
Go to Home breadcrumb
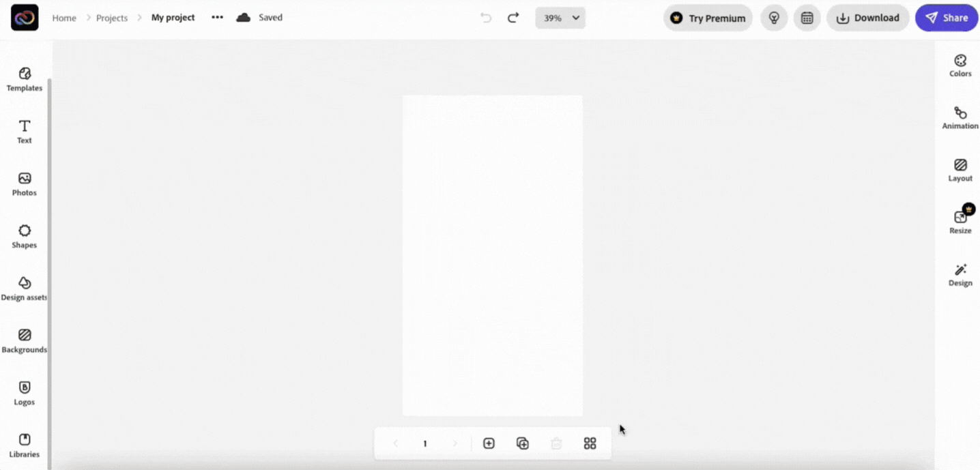64,18
